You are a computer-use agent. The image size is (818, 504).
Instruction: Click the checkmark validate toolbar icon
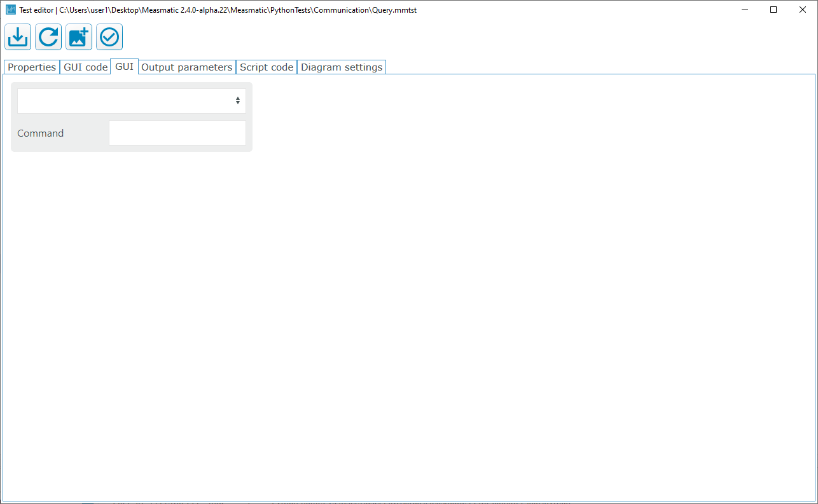click(109, 37)
